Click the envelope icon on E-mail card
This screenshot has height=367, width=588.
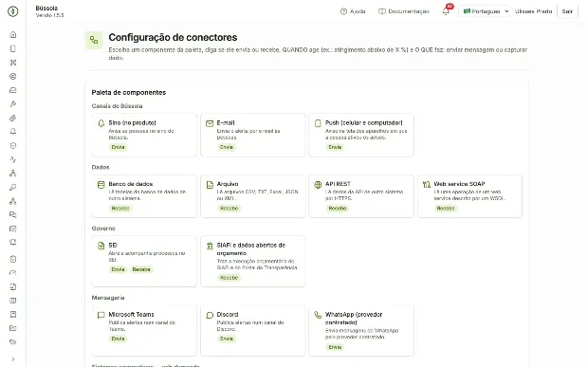tap(210, 123)
